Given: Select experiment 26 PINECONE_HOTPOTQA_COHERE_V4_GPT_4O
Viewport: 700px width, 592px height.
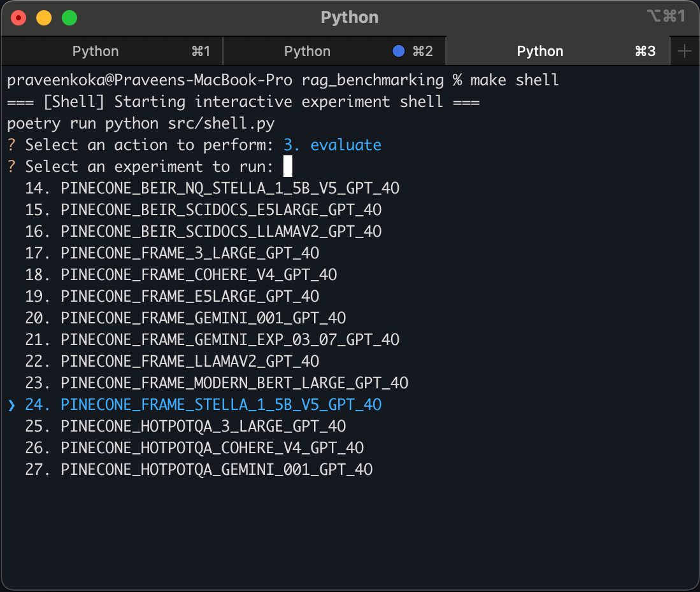Looking at the screenshot, I should coord(194,448).
